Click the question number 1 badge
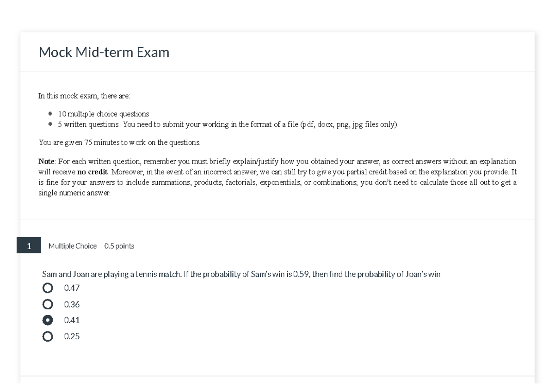555x392 pixels. click(x=29, y=246)
